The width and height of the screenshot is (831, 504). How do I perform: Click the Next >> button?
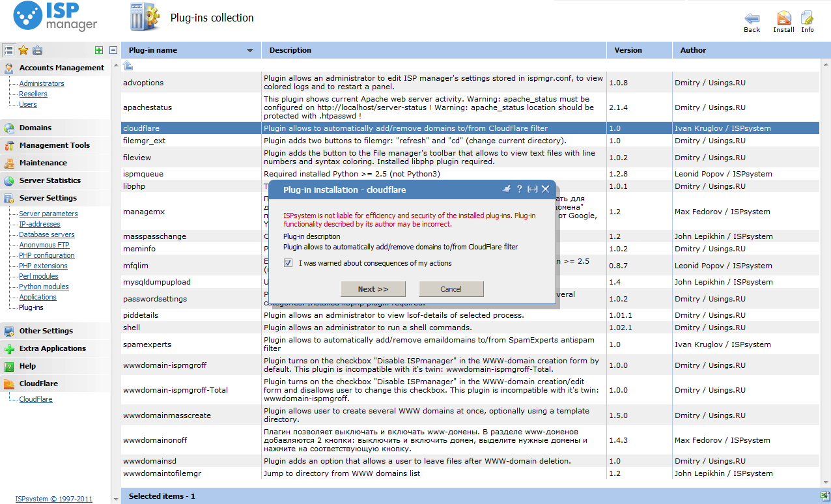[373, 289]
